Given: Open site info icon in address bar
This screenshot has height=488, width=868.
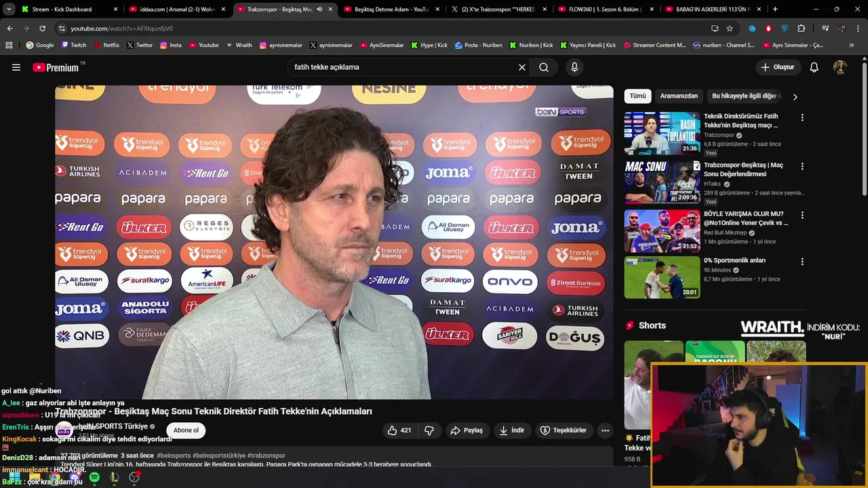Looking at the screenshot, I should click(x=62, y=28).
